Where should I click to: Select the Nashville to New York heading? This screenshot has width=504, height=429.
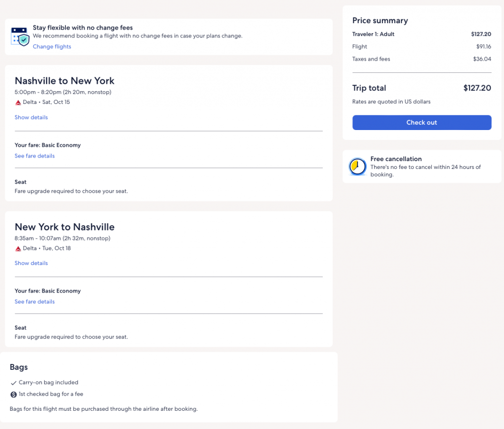click(64, 81)
